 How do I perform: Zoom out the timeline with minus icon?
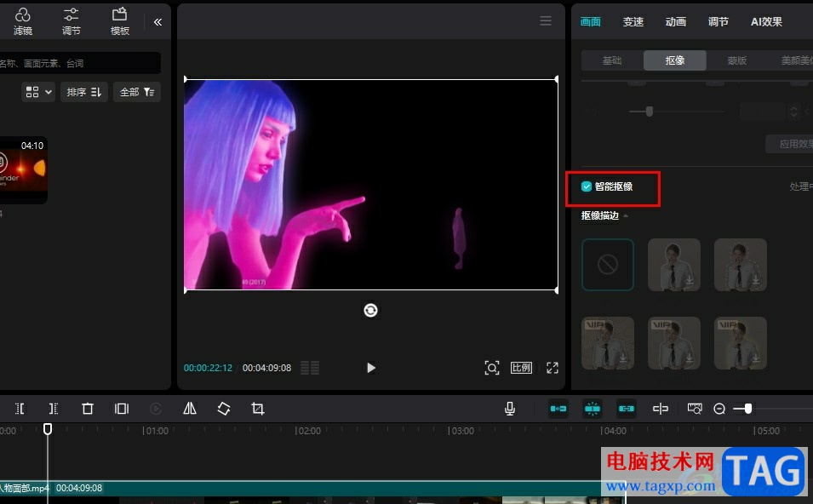719,409
